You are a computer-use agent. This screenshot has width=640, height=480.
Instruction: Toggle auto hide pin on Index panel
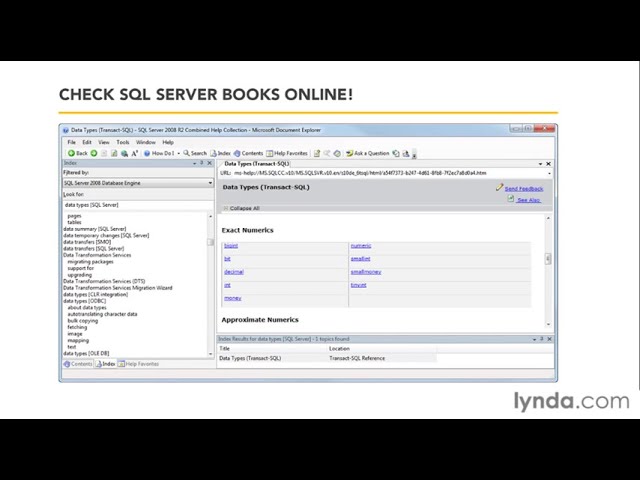[202, 163]
